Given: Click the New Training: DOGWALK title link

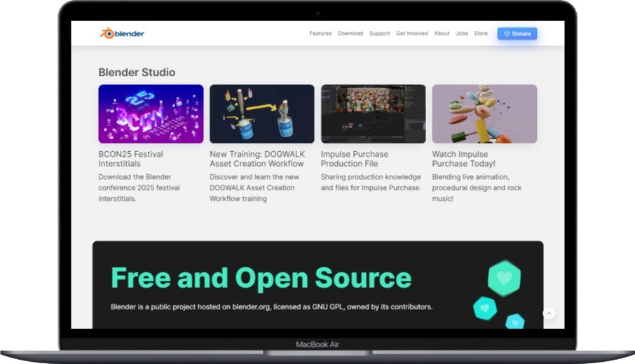Looking at the screenshot, I should click(x=257, y=159).
